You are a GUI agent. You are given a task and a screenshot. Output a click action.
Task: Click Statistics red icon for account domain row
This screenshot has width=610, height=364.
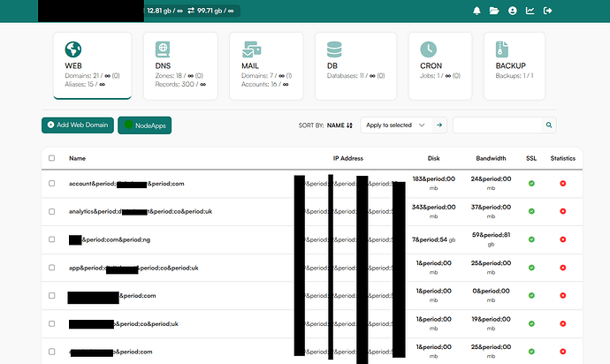pyautogui.click(x=562, y=184)
